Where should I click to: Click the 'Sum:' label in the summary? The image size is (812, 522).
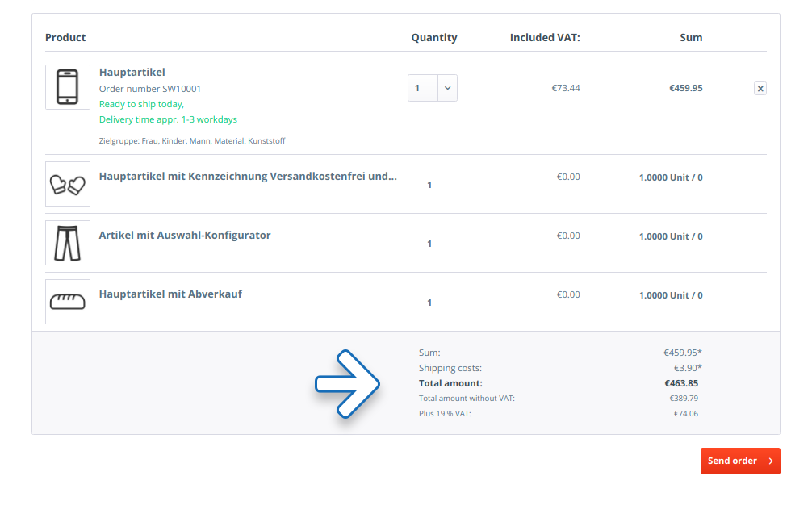tap(429, 353)
